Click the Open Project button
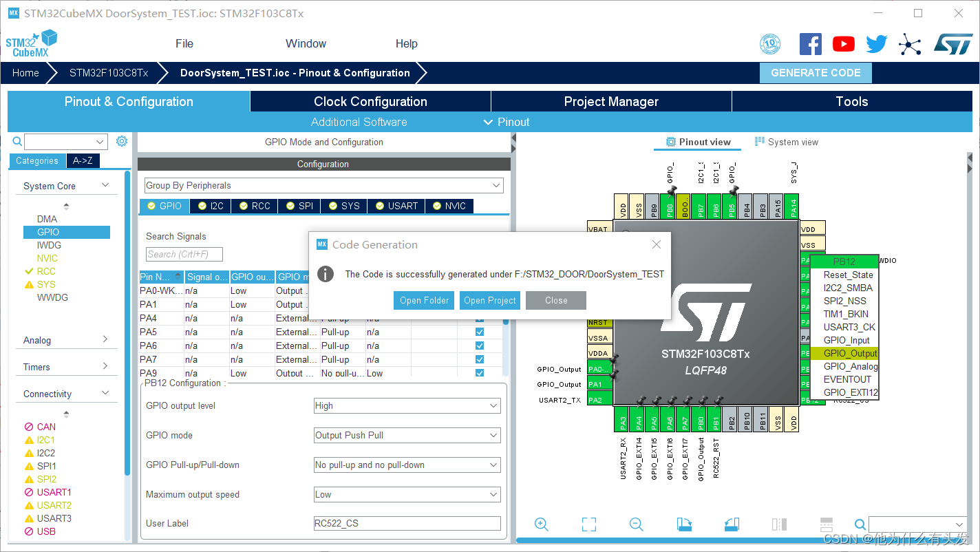 click(x=490, y=300)
